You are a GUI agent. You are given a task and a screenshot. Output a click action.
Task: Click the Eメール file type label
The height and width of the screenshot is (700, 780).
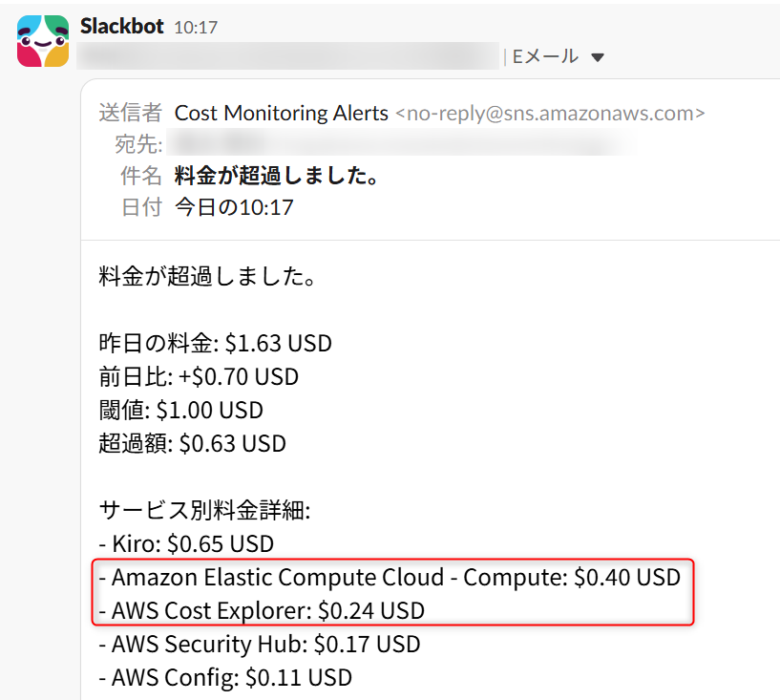[x=546, y=57]
